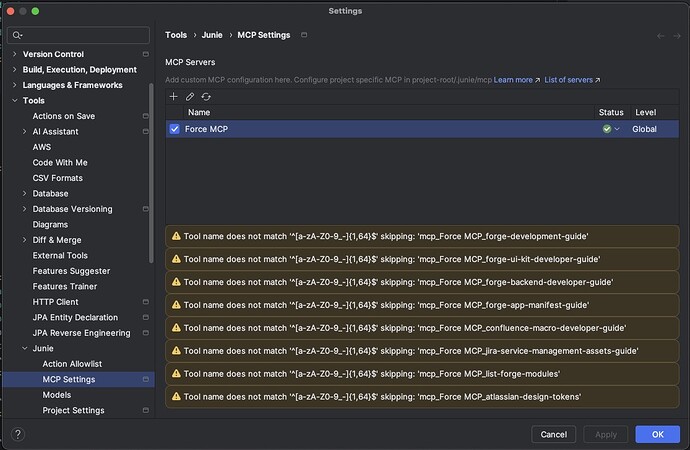690x450 pixels.
Task: Expand the Version Control section
Action: pos(14,54)
